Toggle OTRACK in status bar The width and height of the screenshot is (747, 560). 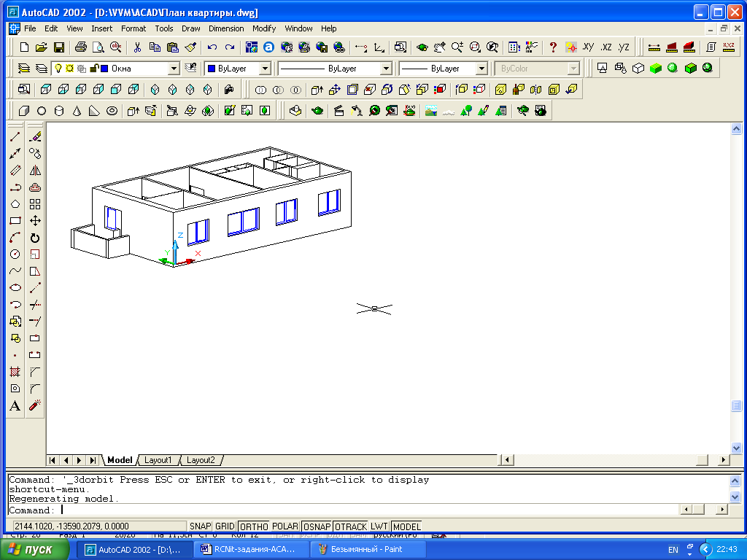click(351, 526)
